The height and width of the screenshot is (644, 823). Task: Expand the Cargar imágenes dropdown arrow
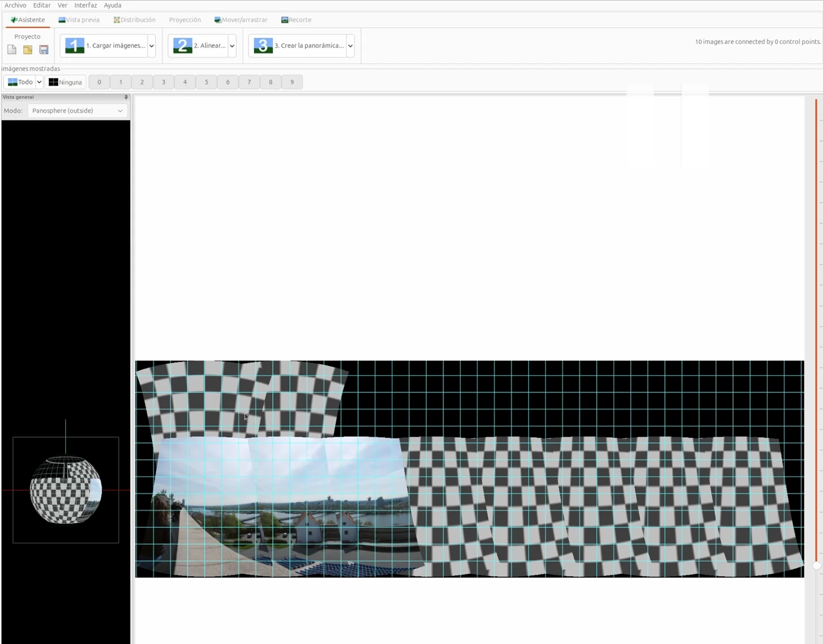(x=151, y=46)
